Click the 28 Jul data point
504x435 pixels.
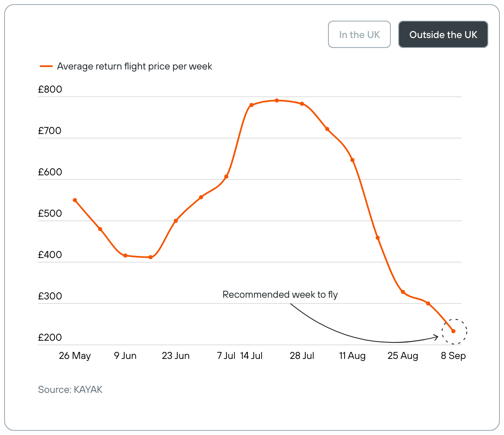click(x=302, y=104)
